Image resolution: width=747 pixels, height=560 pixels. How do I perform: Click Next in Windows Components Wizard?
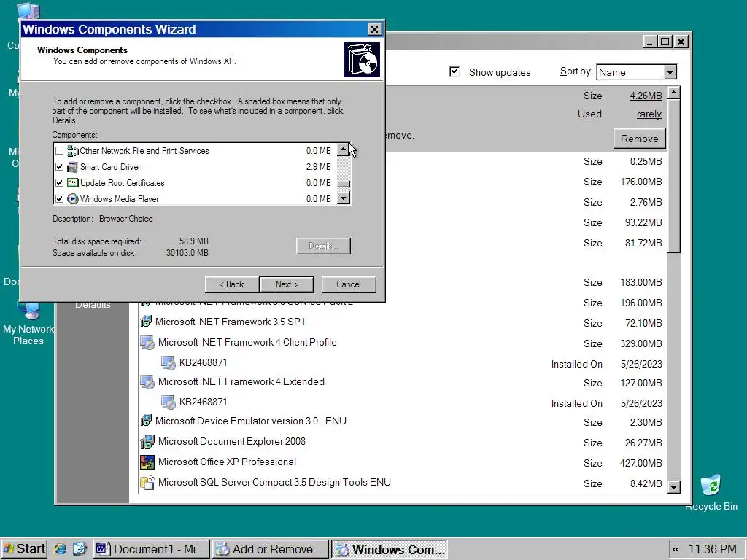[x=287, y=284]
